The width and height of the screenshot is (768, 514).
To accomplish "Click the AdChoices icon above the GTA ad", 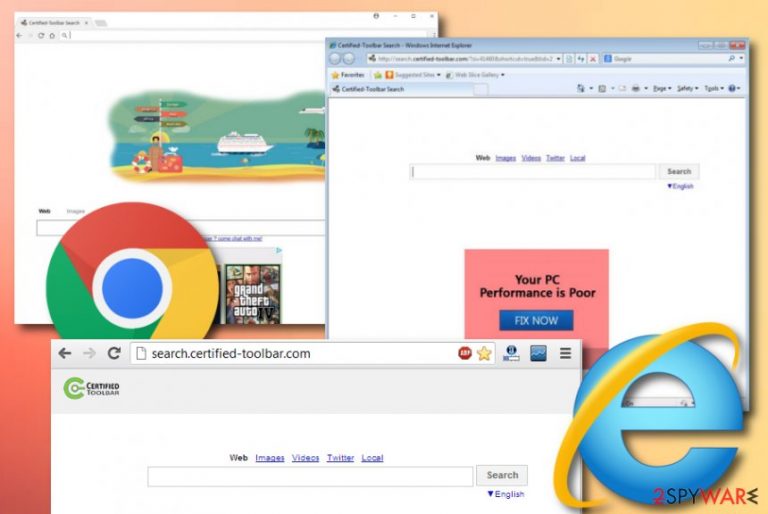I will [278, 250].
